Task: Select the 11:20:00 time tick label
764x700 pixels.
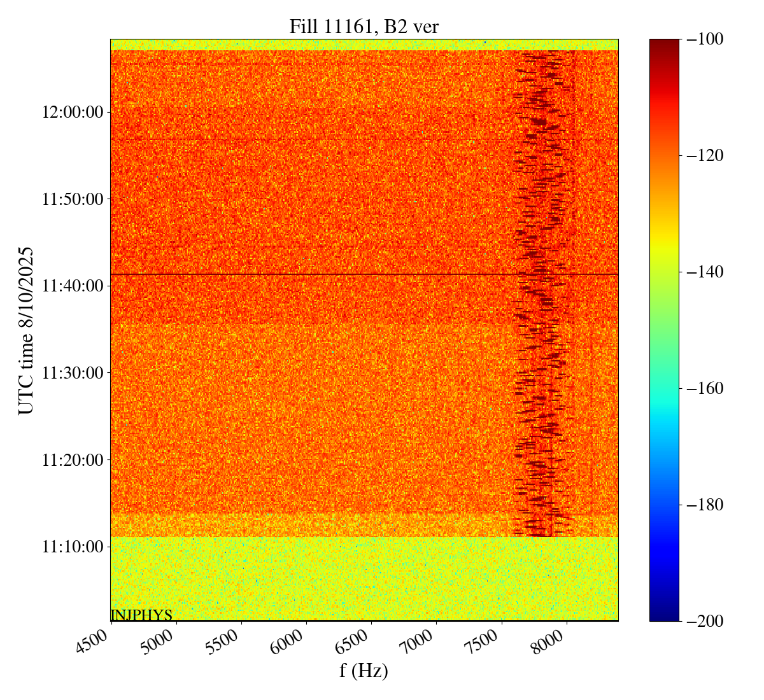Action: coord(72,460)
